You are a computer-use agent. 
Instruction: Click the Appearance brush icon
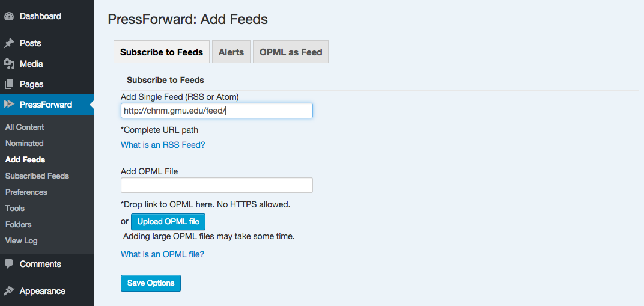(9, 291)
